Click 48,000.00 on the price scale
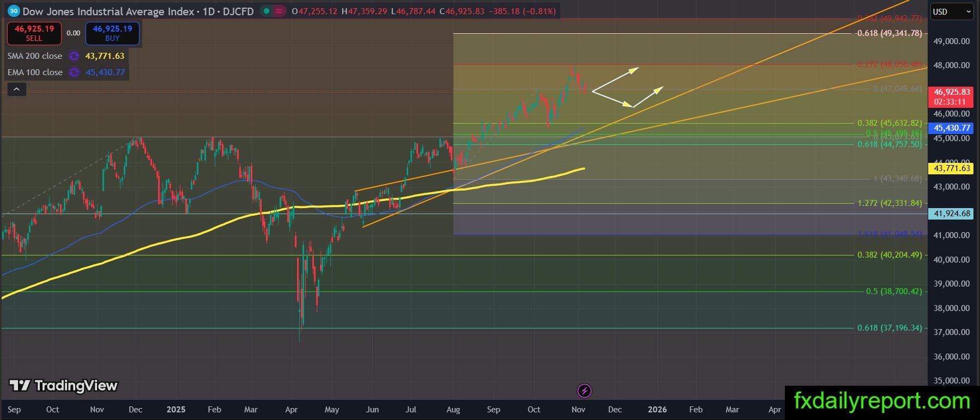980x420 pixels. pos(952,65)
